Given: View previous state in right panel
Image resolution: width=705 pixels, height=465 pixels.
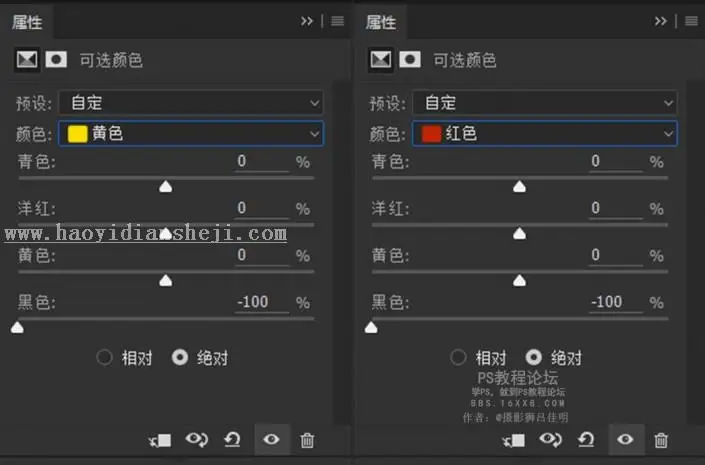Looking at the screenshot, I should point(550,439).
